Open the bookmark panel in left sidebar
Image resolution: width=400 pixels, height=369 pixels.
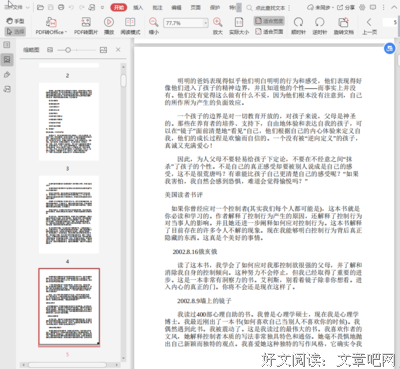[x=7, y=45]
